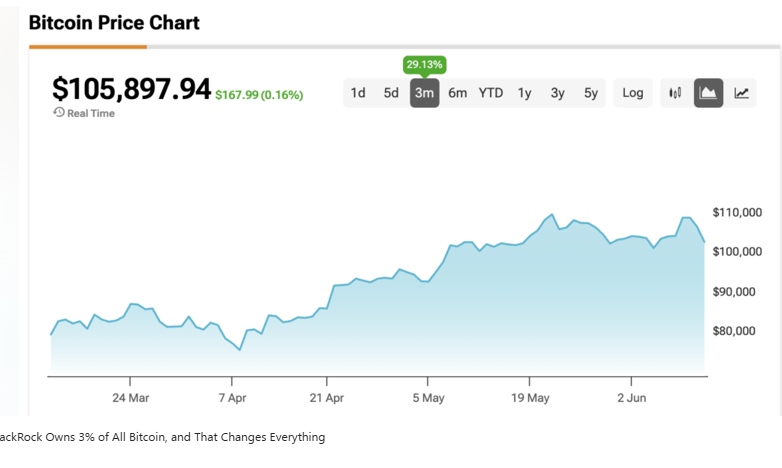Click the Real Time clock icon
This screenshot has height=468, width=782.
click(x=59, y=113)
